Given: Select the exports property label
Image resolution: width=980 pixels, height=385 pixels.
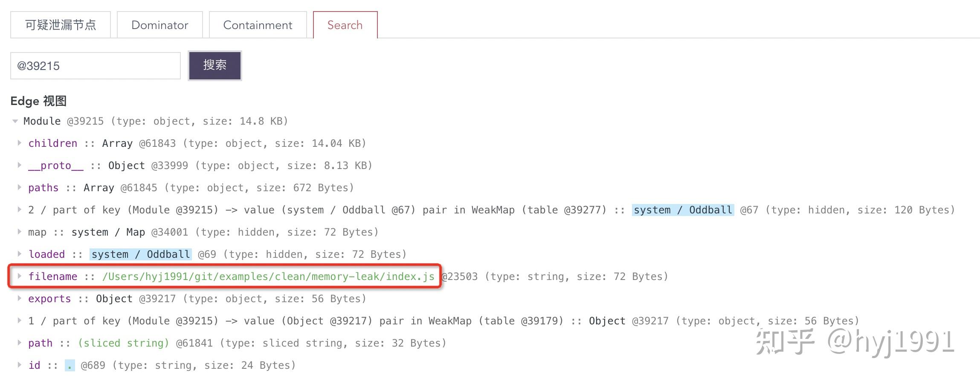Looking at the screenshot, I should tap(49, 298).
